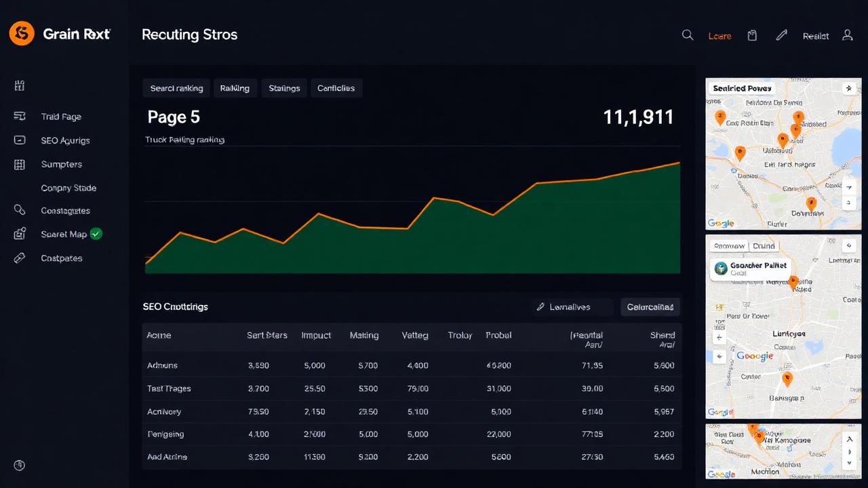The image size is (868, 488).
Task: Click the Lemailves button
Action: 572,307
